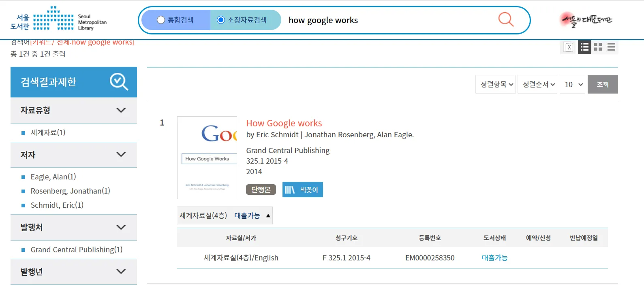Screen dimensions: 644x292
Task: Open the results-per-page dropdown showing 10
Action: click(x=572, y=84)
